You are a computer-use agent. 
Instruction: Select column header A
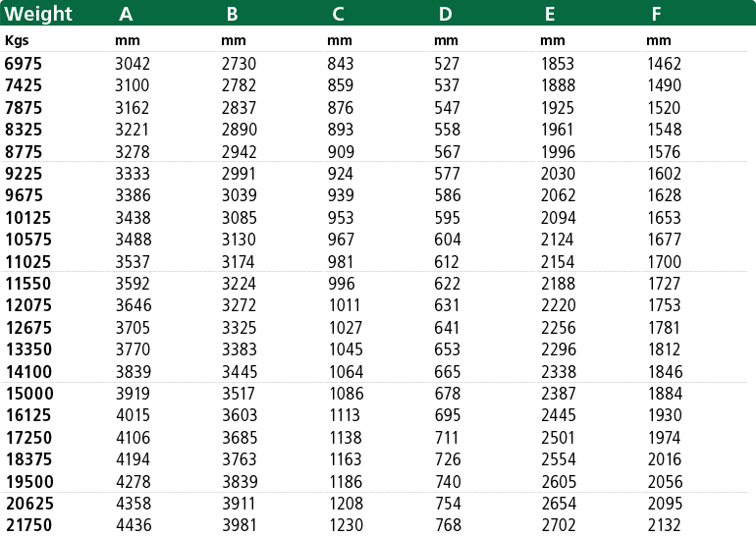point(126,14)
